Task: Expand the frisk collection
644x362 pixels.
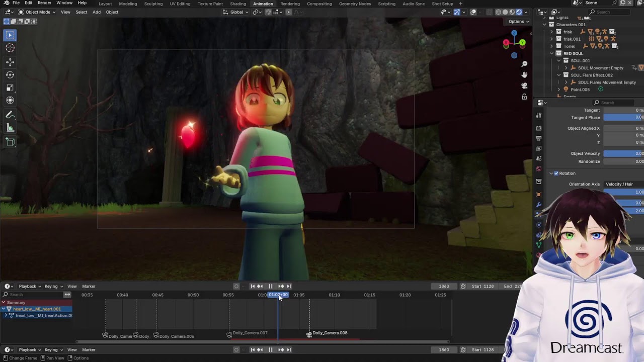Action: pyautogui.click(x=551, y=32)
